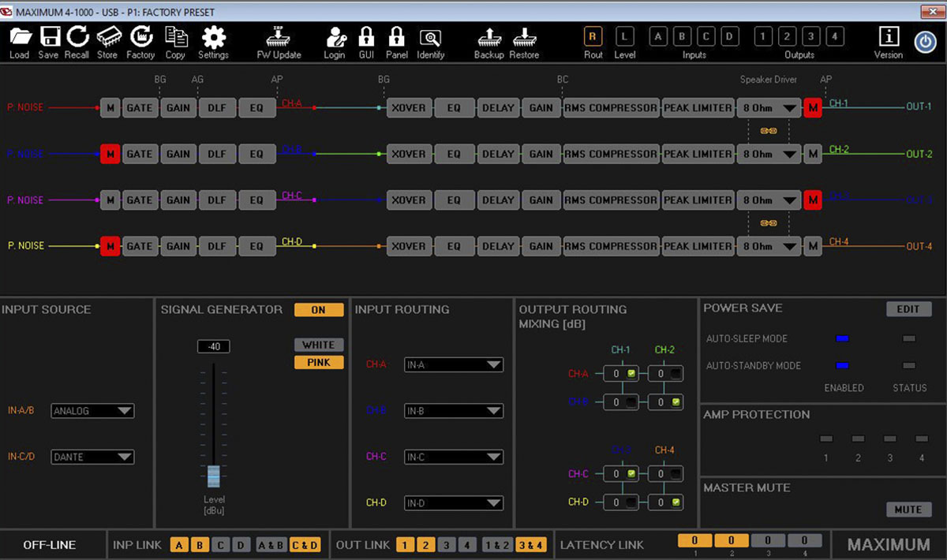This screenshot has width=947, height=560.
Task: Switch to the Rout view tab
Action: 593,36
